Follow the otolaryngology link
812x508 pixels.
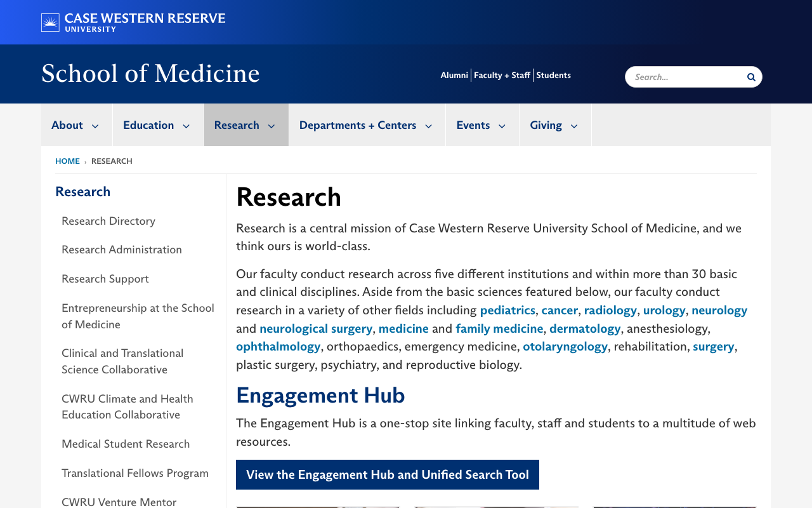(x=565, y=346)
